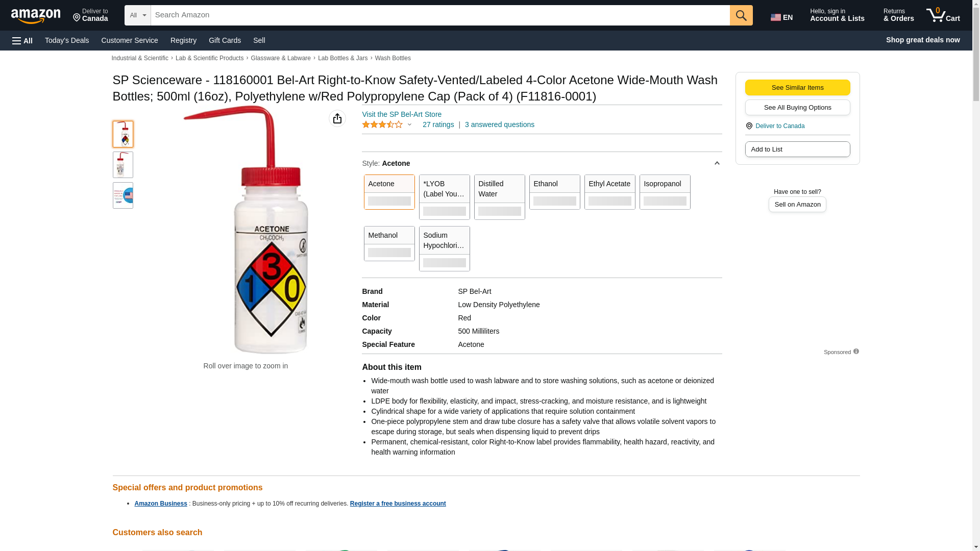Click the share icon on product image

pyautogui.click(x=337, y=118)
